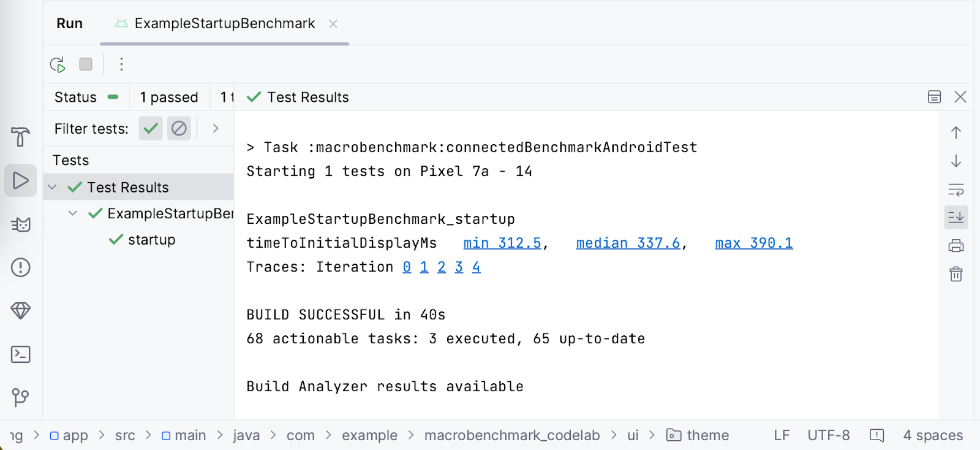Collapse the ExampleStartupBenchmark tree node
This screenshot has height=450, width=980.
click(73, 213)
